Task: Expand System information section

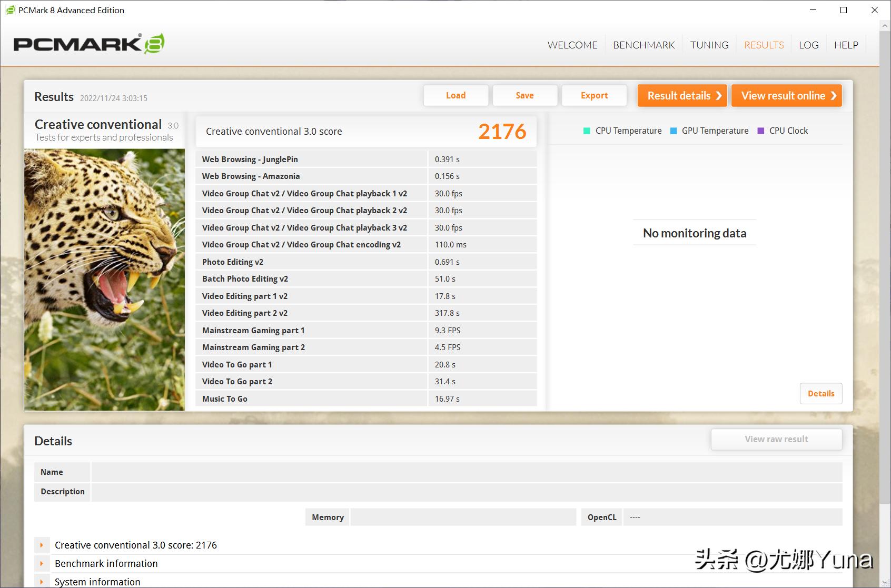Action: (x=42, y=582)
